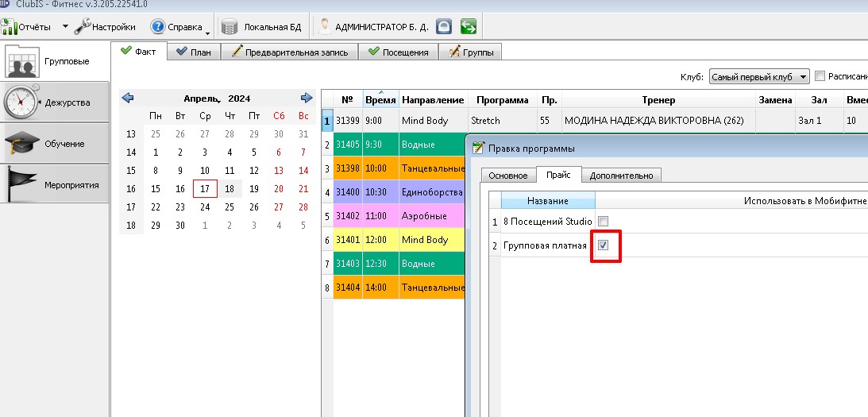The width and height of the screenshot is (868, 417).
Task: Open the Мероприятия flag section
Action: click(54, 184)
